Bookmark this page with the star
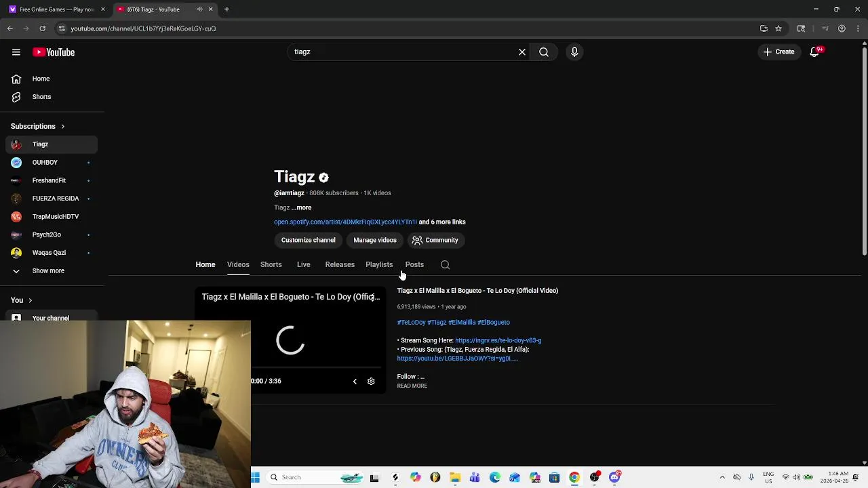Viewport: 868px width, 488px height. [x=778, y=28]
